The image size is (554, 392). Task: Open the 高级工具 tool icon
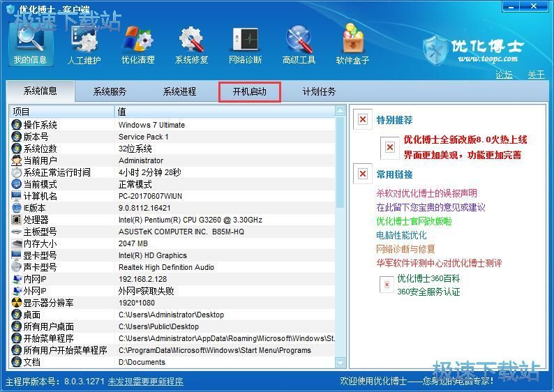299,44
